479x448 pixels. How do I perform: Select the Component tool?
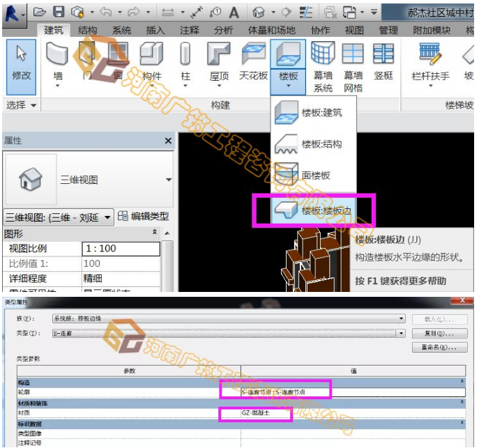click(x=151, y=63)
